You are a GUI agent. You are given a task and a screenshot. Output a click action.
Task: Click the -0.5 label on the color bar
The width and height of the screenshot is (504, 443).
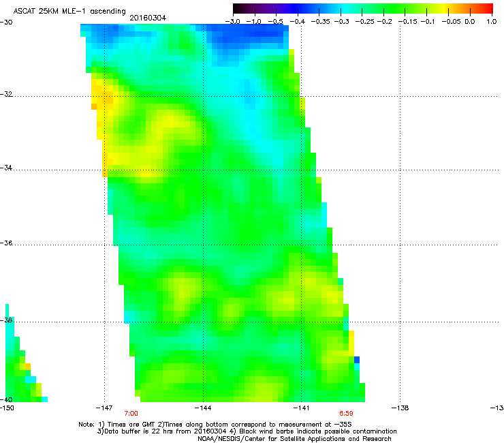[x=275, y=22]
